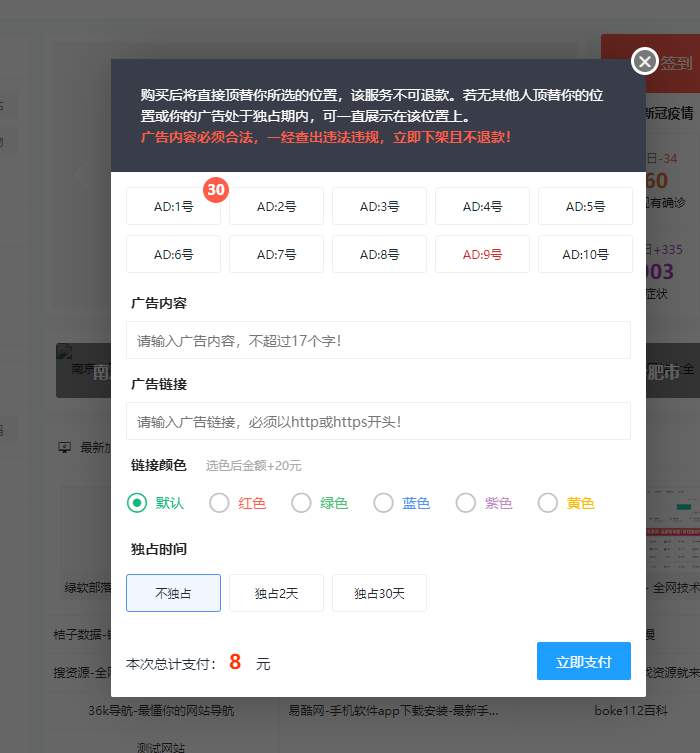Click the 立即支付 pay button

coord(584,661)
